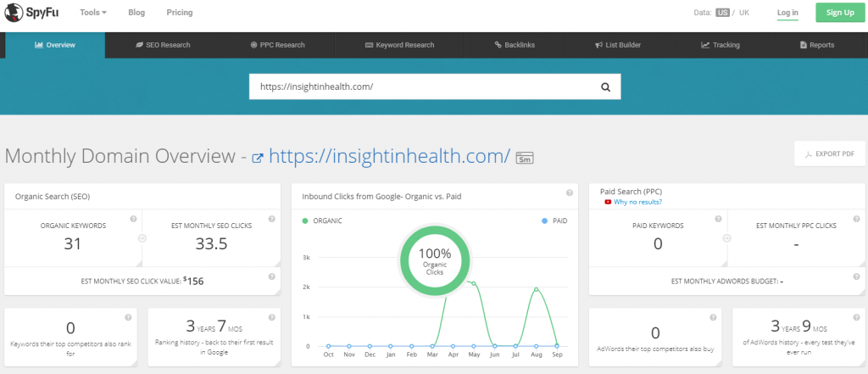Click the search magnifier icon

(x=605, y=87)
